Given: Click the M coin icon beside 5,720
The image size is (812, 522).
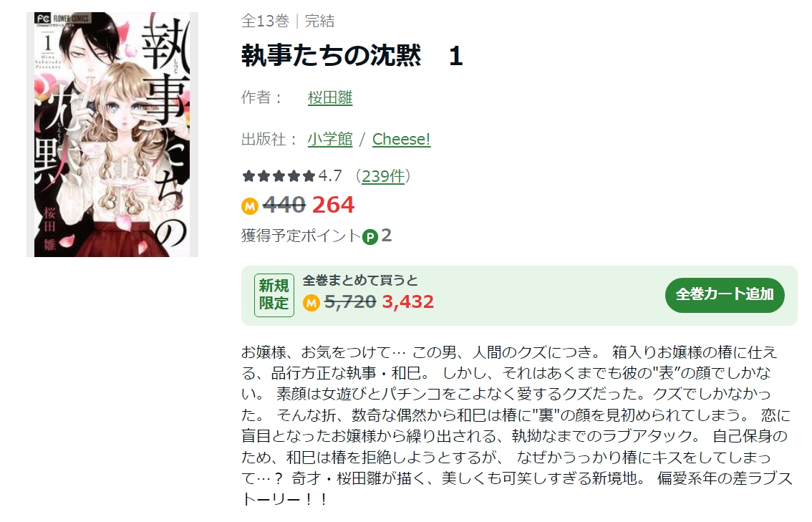Looking at the screenshot, I should [311, 302].
